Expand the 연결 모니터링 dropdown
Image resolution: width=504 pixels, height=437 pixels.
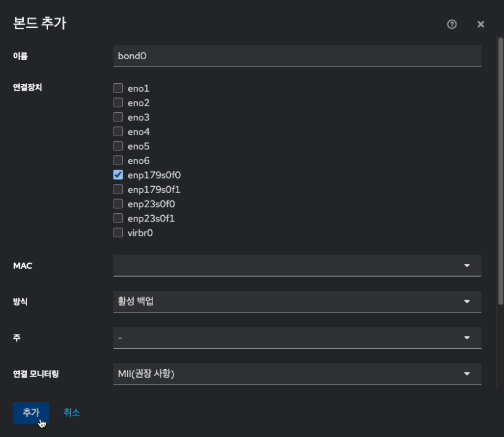[297, 374]
